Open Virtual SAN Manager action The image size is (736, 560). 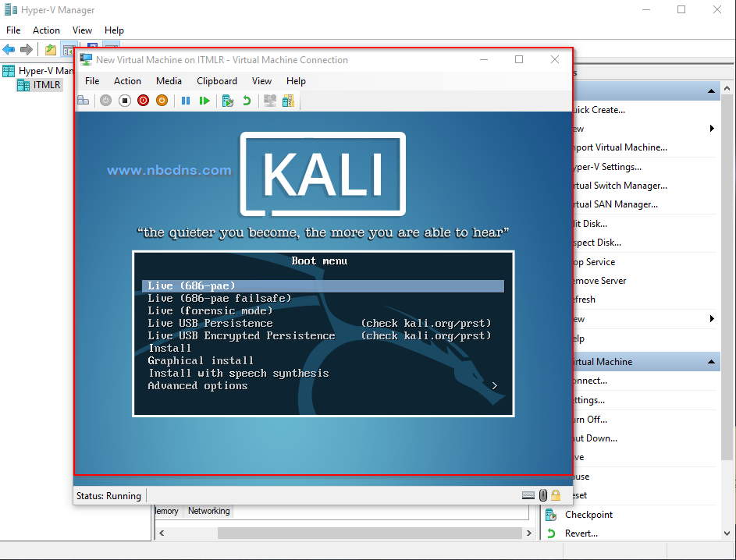(615, 204)
